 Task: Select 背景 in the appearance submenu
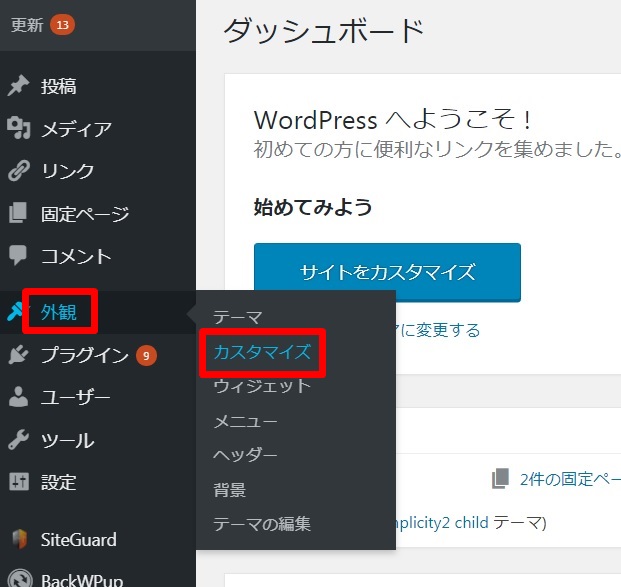click(230, 490)
